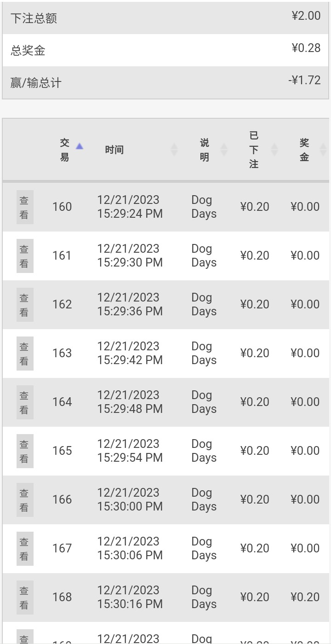Sort by the 交易 column arrow
This screenshot has width=331, height=644.
80,146
